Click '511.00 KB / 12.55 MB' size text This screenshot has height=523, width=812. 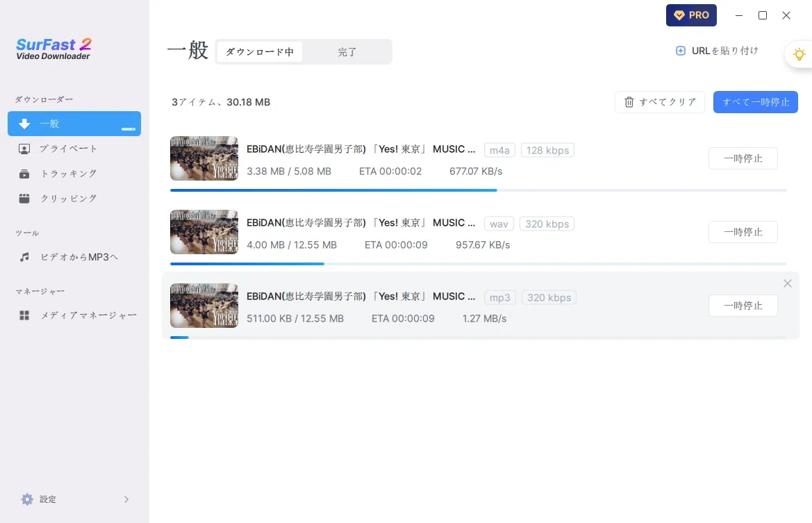(295, 319)
